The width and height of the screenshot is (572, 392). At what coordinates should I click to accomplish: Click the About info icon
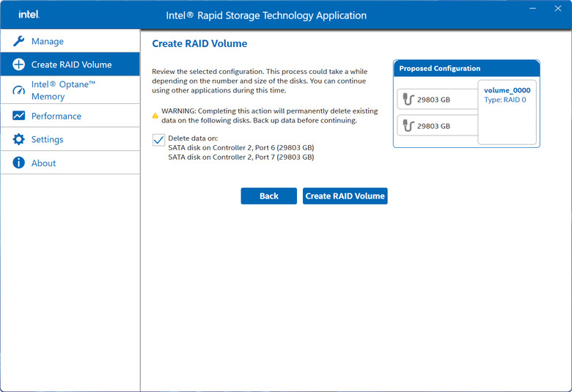pos(18,163)
